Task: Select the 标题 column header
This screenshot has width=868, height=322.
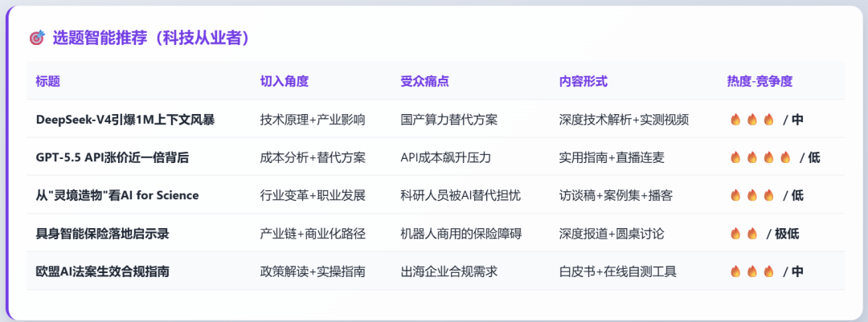Action: pyautogui.click(x=47, y=81)
